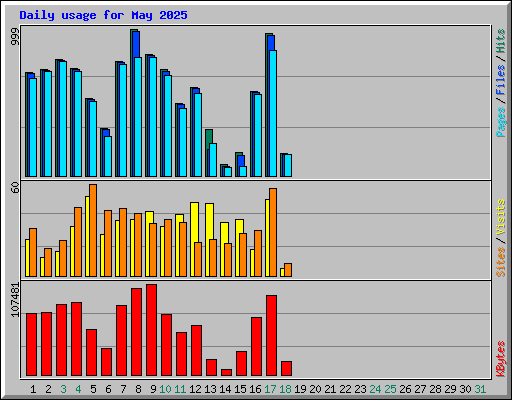Click day 14 on the x-axis

tap(225, 389)
